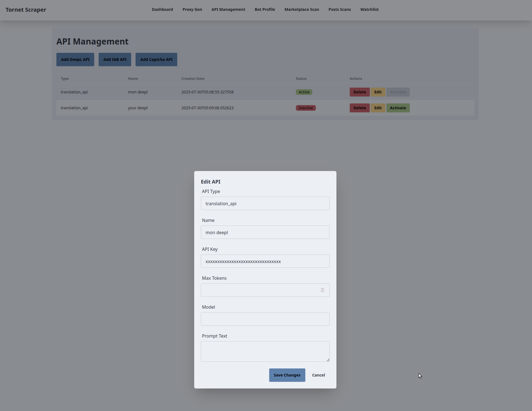Navigate to the Watchlist
Viewport: 532px width, 411px height.
click(369, 9)
